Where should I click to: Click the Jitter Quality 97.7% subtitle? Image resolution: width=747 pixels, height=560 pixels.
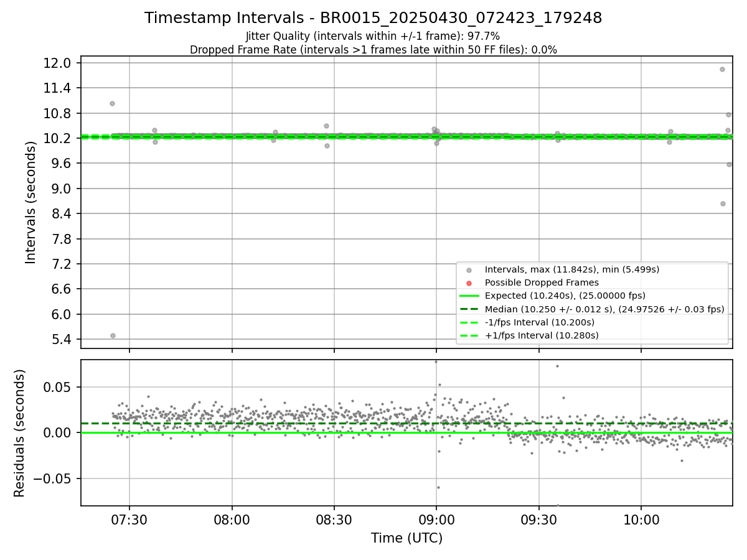pos(373,36)
